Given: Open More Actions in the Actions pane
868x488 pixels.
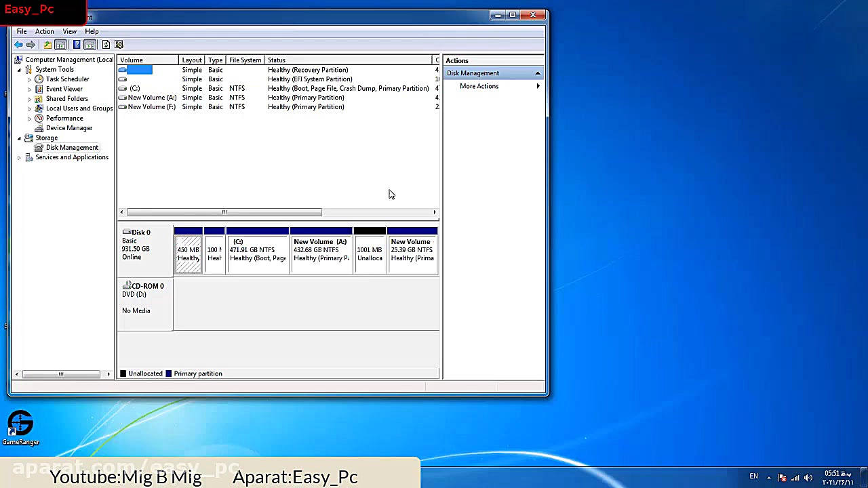Looking at the screenshot, I should click(479, 86).
